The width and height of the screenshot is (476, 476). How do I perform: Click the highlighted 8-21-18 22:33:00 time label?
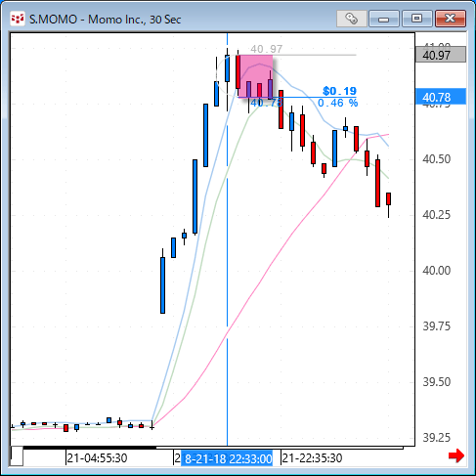(227, 458)
